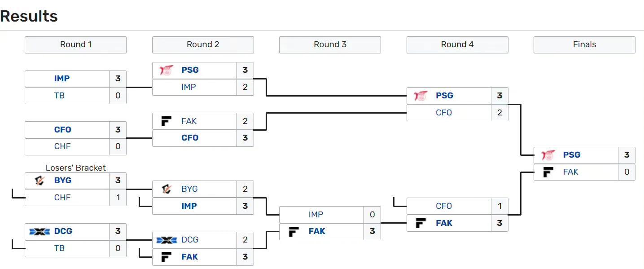The height and width of the screenshot is (269, 644).
Task: Click the Losers' Bracket label
Action: (x=76, y=168)
